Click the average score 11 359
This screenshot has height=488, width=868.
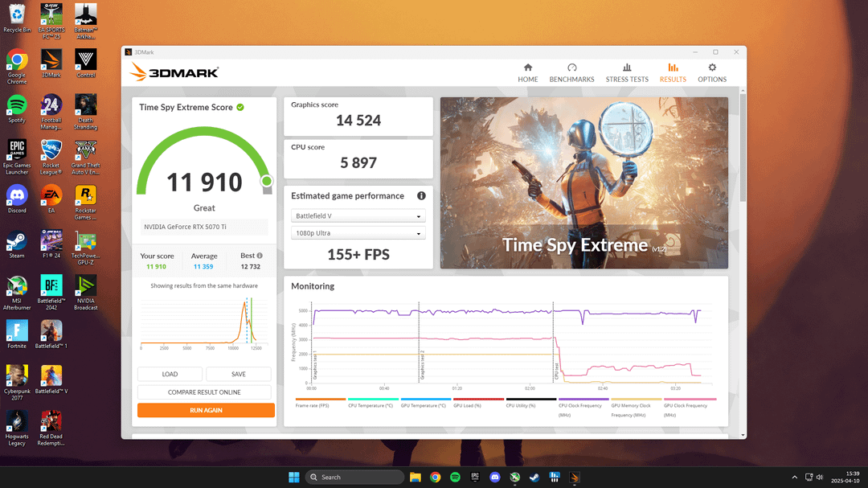tap(203, 266)
